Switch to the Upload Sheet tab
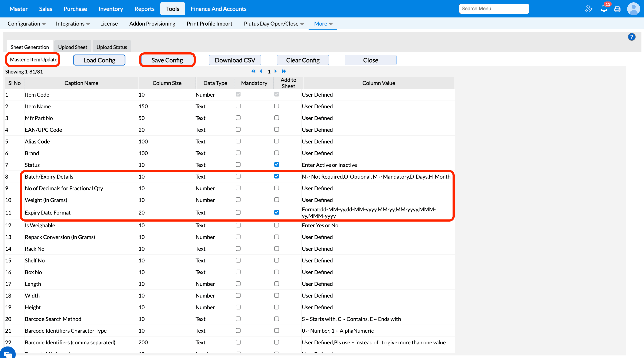The height and width of the screenshot is (358, 644). 72,47
